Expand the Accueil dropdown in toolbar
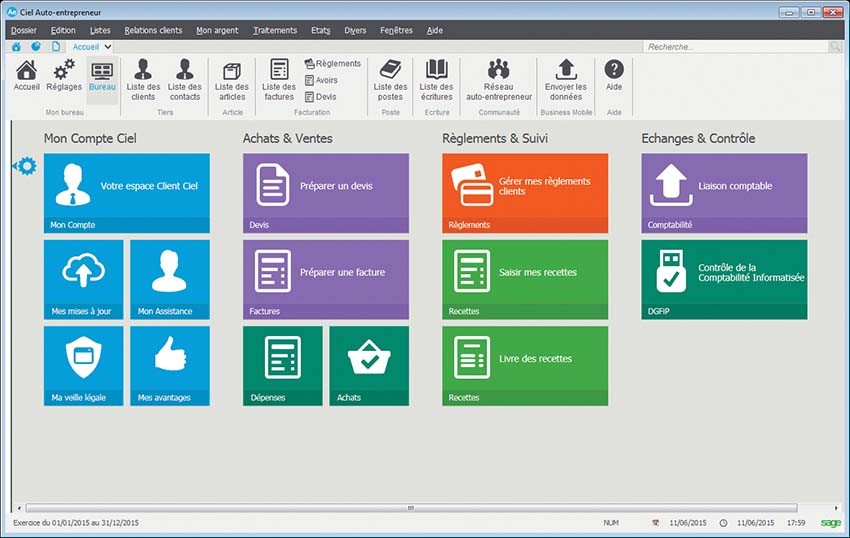This screenshot has height=538, width=850. pyautogui.click(x=108, y=46)
